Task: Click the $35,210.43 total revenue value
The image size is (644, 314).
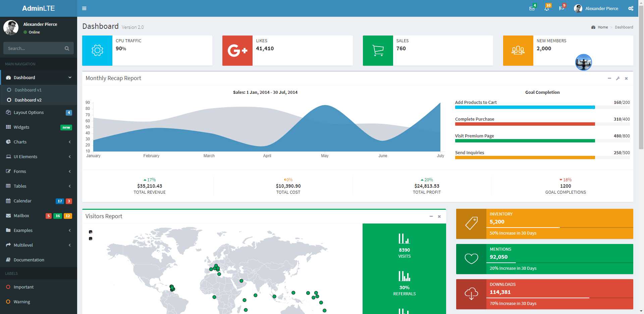Action: click(x=150, y=186)
